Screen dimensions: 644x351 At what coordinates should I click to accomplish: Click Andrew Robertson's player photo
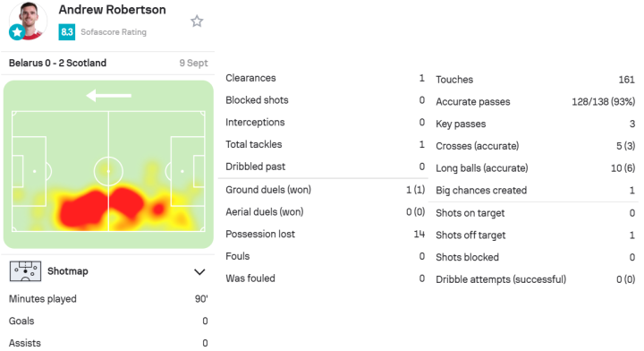(x=29, y=21)
